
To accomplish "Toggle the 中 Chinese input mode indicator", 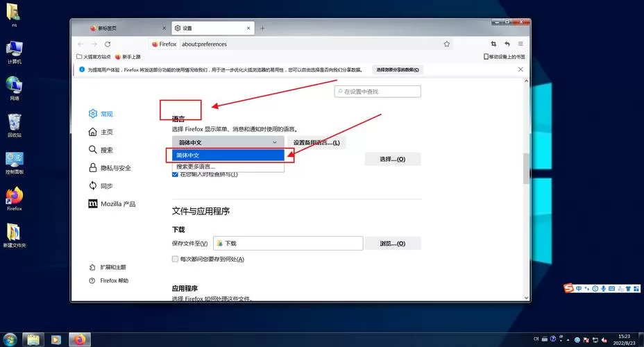I will click(x=579, y=289).
